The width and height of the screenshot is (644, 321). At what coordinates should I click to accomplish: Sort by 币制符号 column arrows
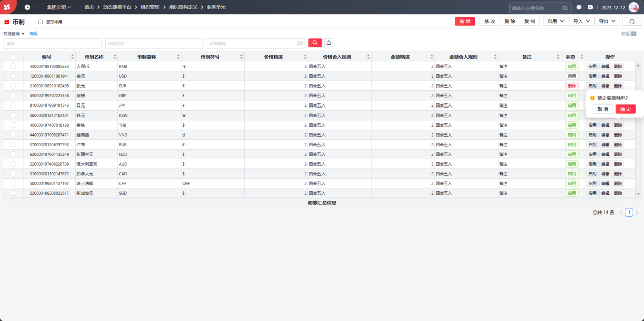[242, 57]
